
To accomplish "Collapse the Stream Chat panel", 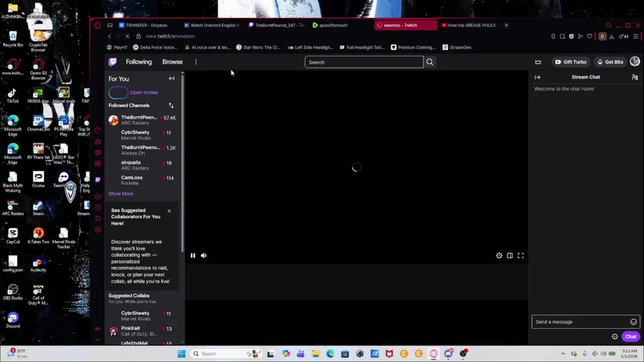I will pyautogui.click(x=537, y=77).
